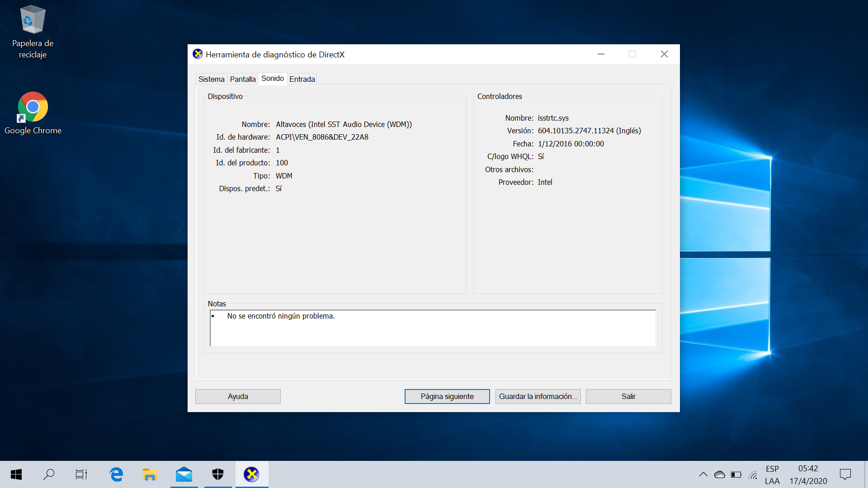The width and height of the screenshot is (868, 488).
Task: Launch Microsoft Edge from taskbar
Action: 116,474
